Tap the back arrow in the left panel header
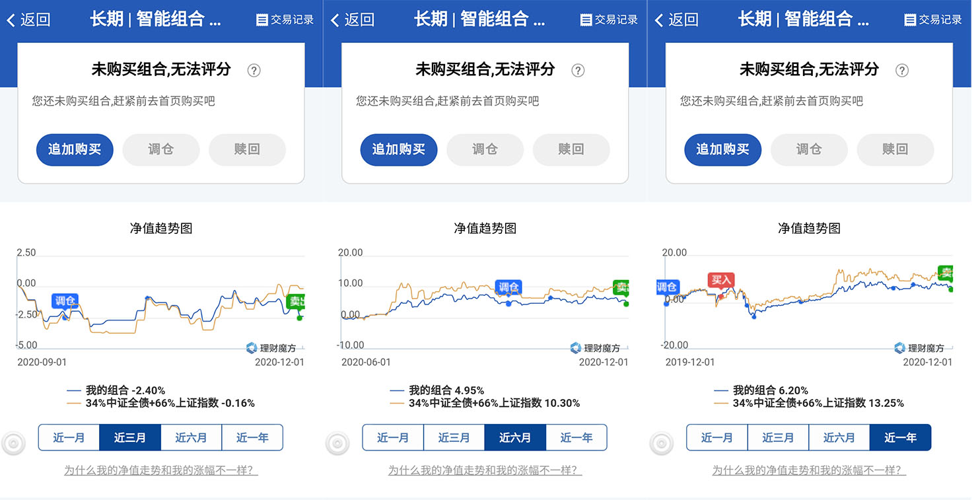 [12, 20]
